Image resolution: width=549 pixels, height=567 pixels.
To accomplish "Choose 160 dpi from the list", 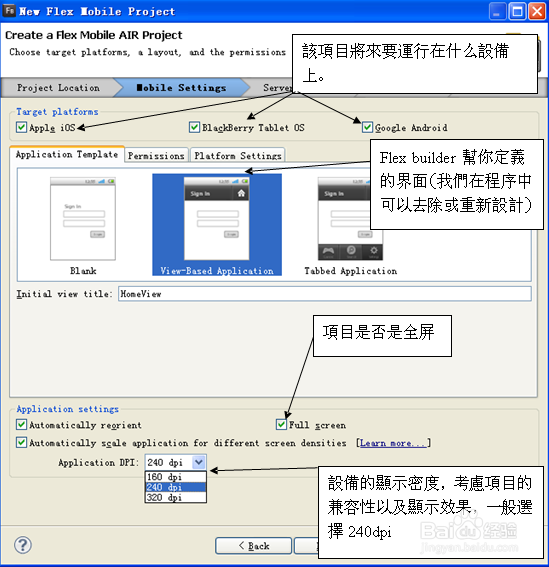I will (175, 477).
